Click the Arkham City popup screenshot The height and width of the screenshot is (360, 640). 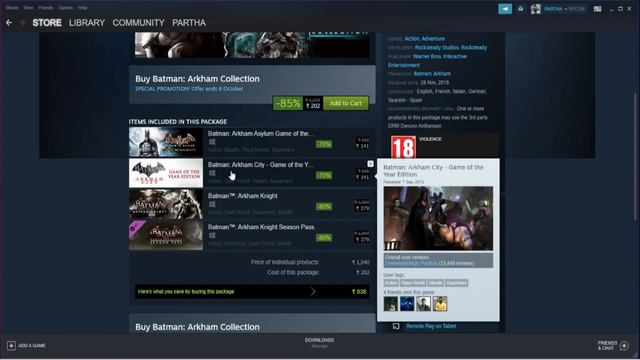(438, 218)
